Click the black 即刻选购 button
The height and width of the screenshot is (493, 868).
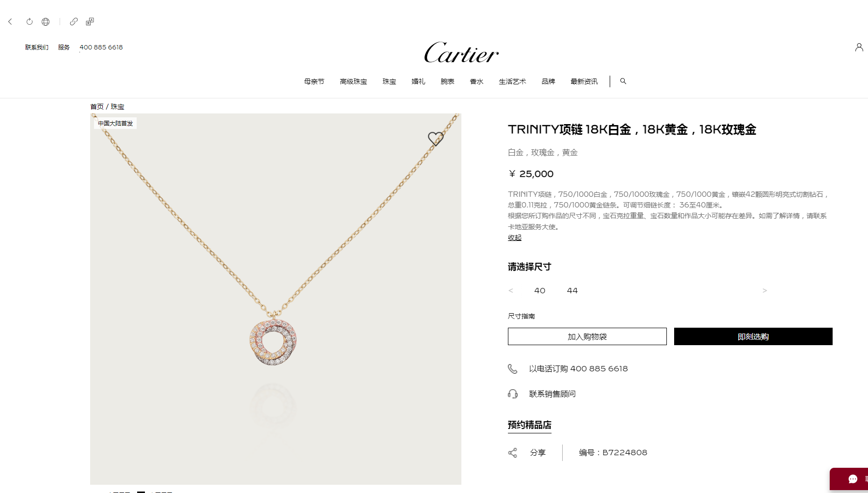(x=753, y=336)
